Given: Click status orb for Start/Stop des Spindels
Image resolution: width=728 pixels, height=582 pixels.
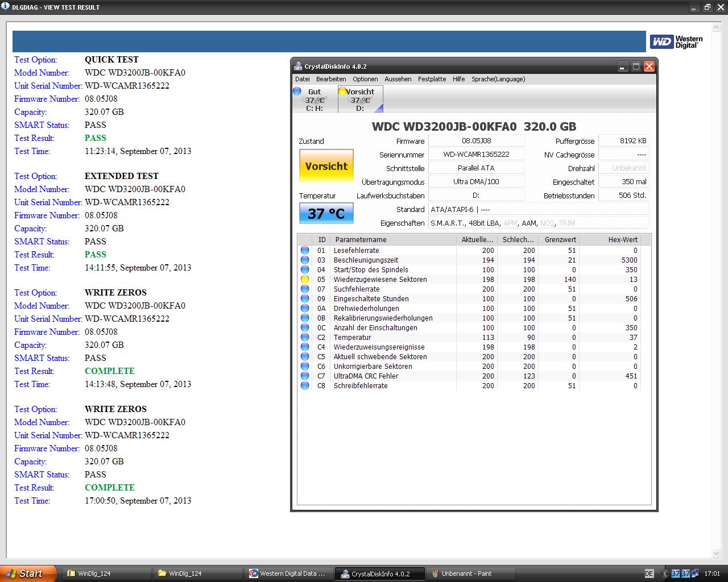Looking at the screenshot, I should (305, 269).
